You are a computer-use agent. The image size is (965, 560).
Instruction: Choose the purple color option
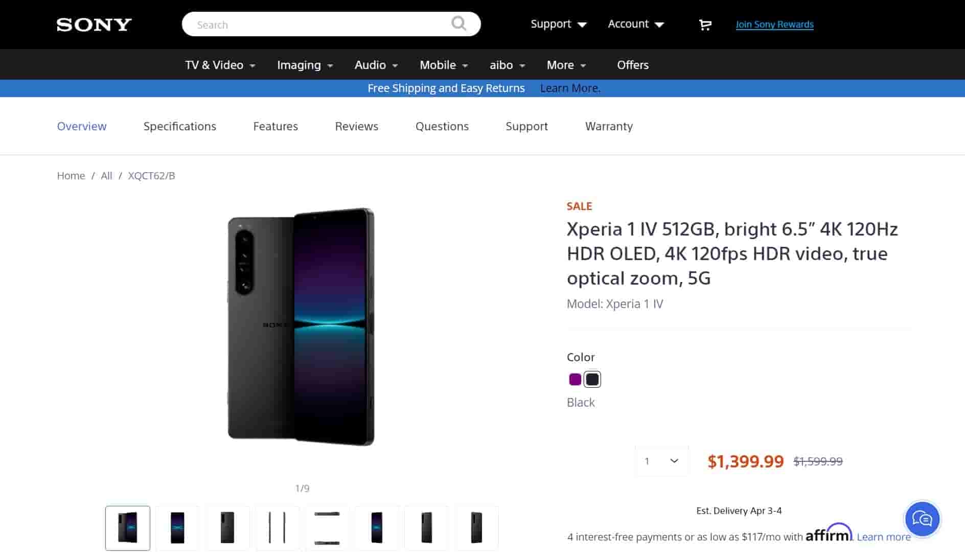click(x=575, y=379)
